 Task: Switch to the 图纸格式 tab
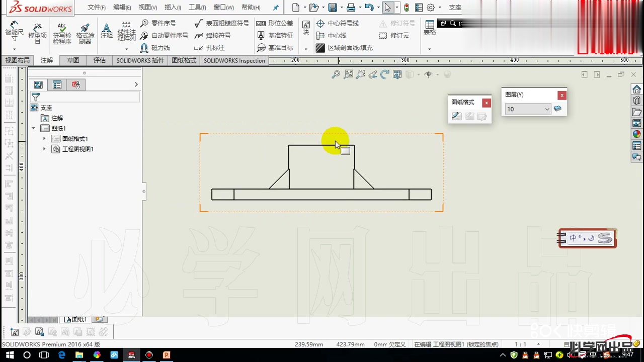point(184,60)
